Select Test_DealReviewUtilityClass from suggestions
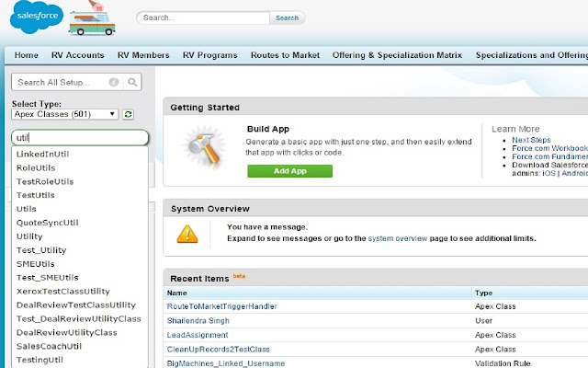This screenshot has height=368, width=588. [x=80, y=318]
